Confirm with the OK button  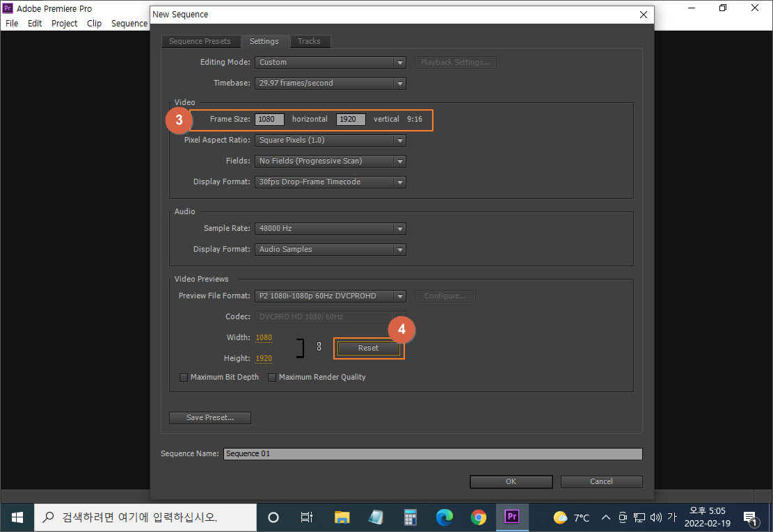tap(511, 481)
